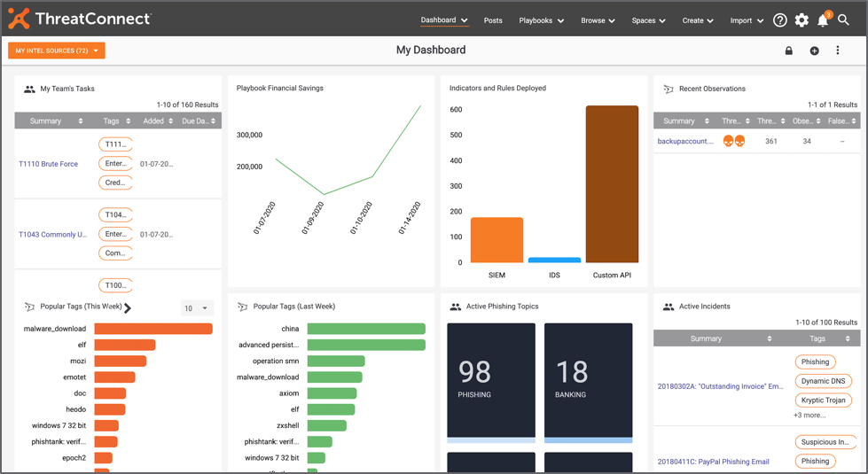Click the Cred... tag pill

pyautogui.click(x=115, y=183)
